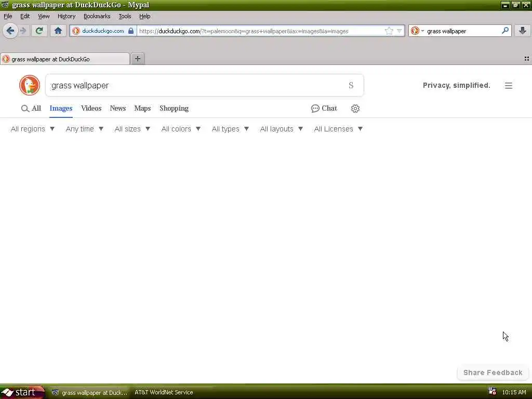Viewport: 532px width, 399px height.
Task: Bookmark this page with the star
Action: (x=389, y=31)
